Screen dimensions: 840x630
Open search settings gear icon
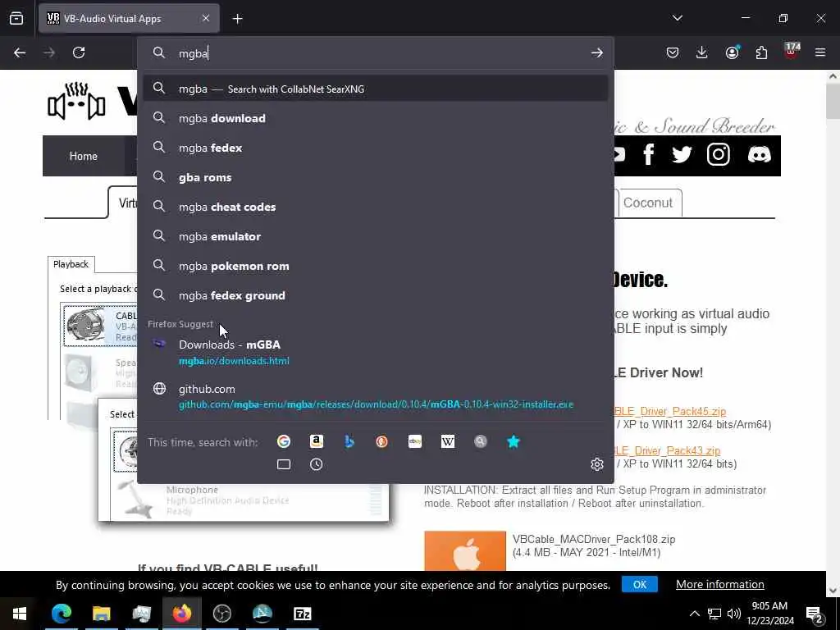tap(597, 464)
